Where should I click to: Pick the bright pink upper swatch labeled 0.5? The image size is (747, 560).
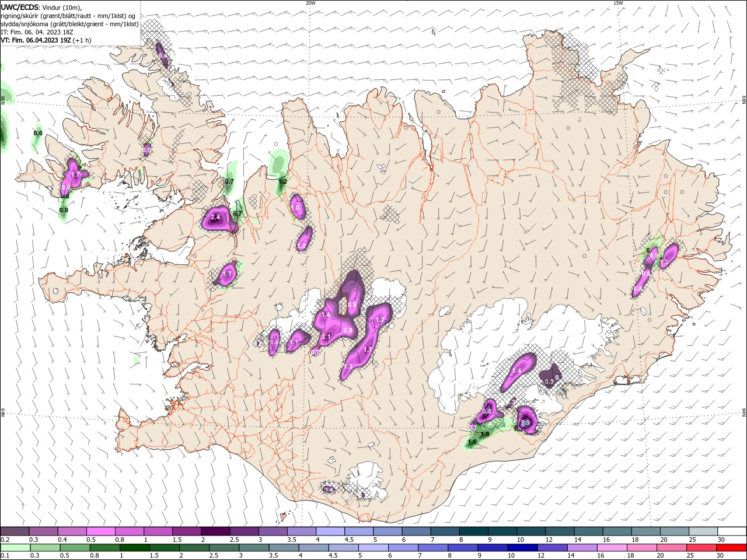(101, 531)
